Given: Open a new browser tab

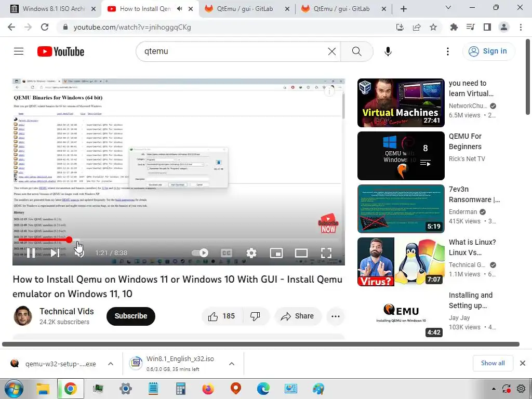Looking at the screenshot, I should click(x=403, y=9).
